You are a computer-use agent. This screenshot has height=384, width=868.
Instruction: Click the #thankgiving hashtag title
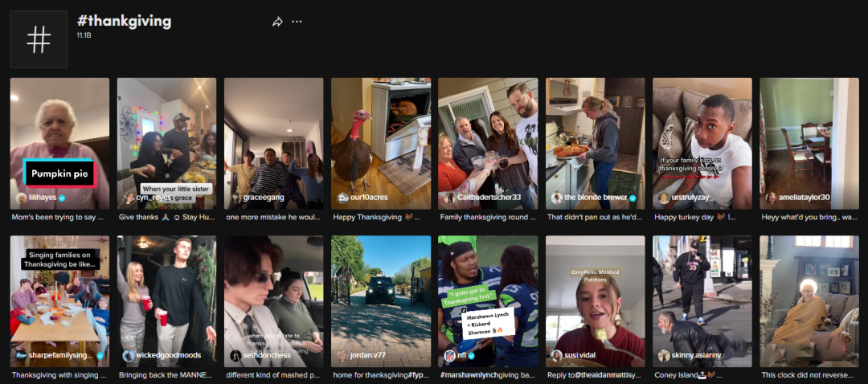pyautogui.click(x=124, y=21)
